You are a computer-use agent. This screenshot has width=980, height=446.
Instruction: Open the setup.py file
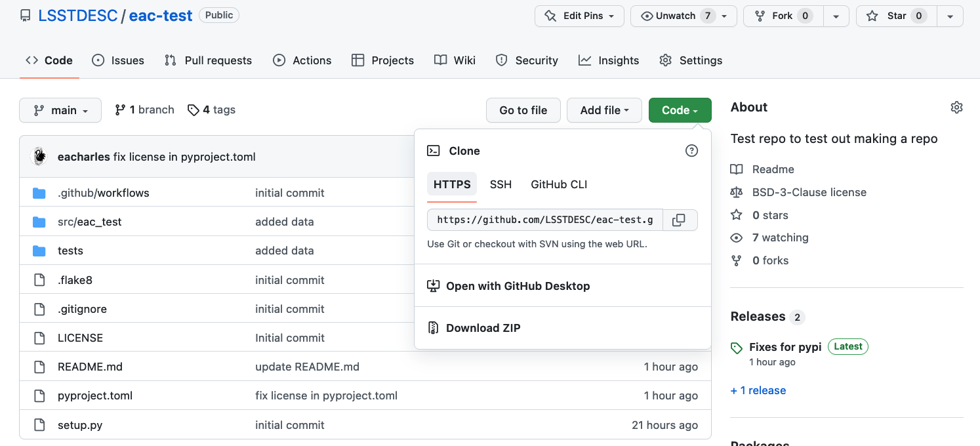click(80, 425)
